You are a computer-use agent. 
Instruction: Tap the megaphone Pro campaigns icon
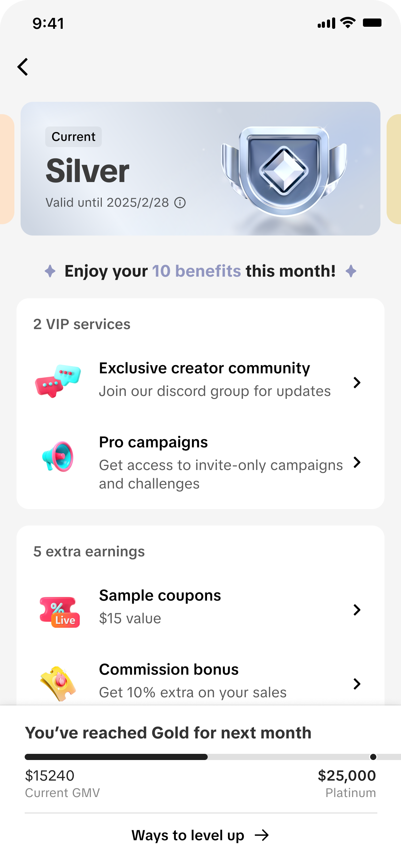pos(58,456)
